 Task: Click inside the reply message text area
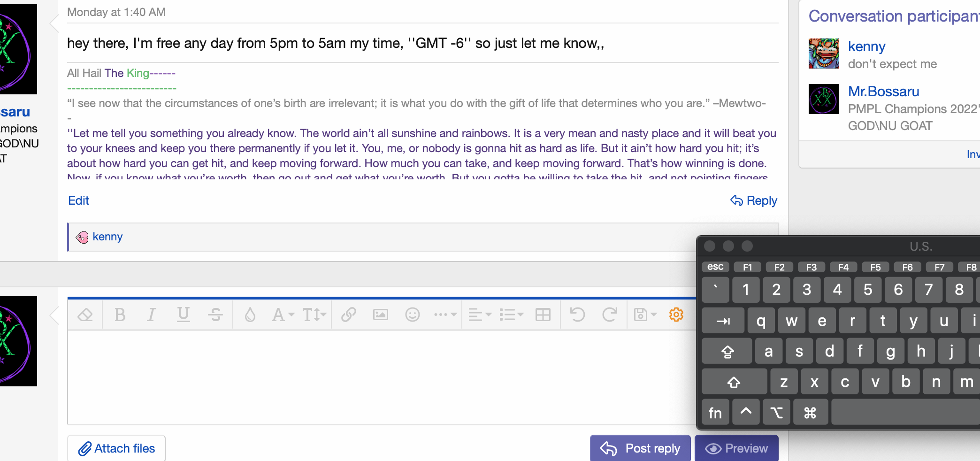pyautogui.click(x=375, y=376)
